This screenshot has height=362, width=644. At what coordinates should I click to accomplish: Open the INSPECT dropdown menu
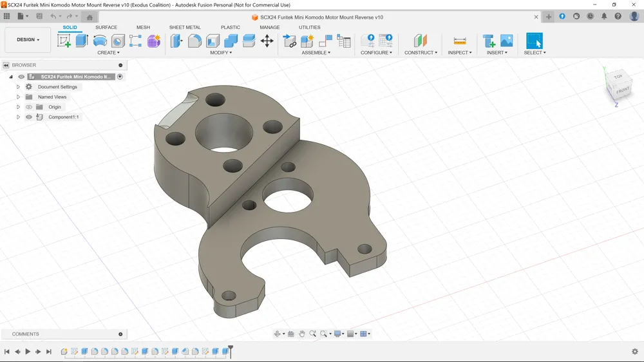tap(460, 53)
